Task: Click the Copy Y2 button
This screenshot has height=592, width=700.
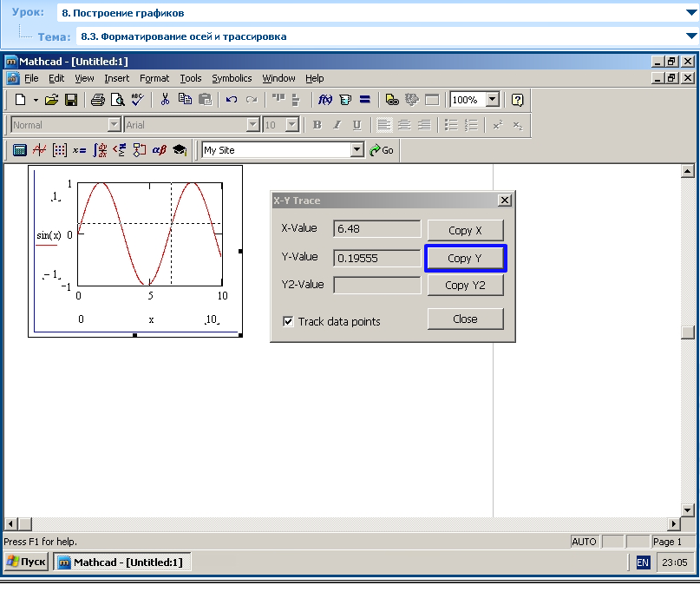Action: pyautogui.click(x=465, y=285)
